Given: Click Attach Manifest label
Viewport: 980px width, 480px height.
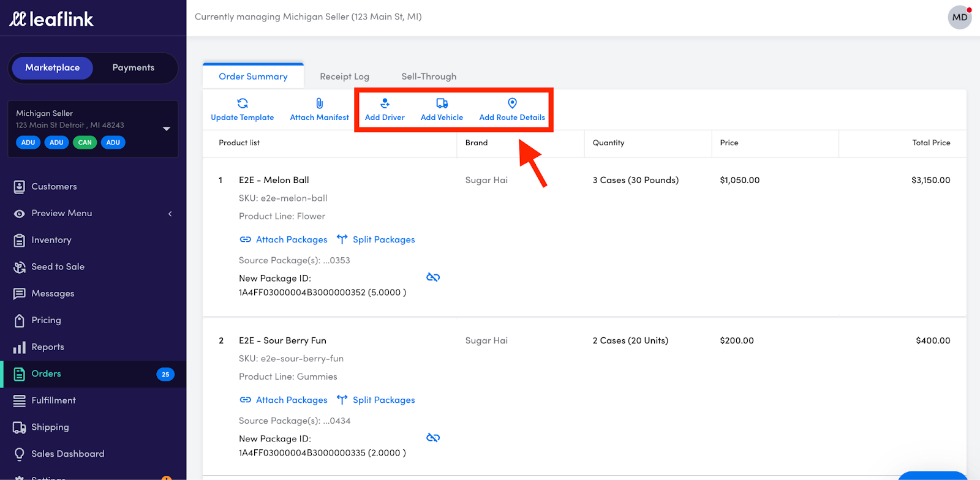Looking at the screenshot, I should [320, 118].
